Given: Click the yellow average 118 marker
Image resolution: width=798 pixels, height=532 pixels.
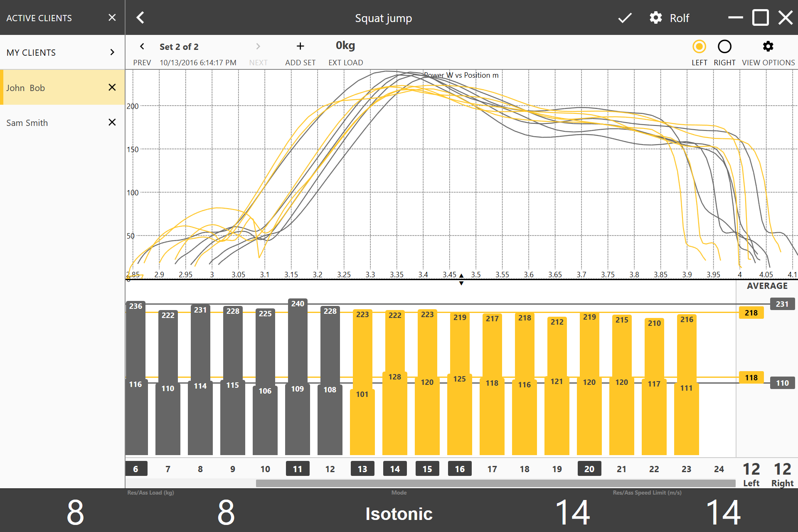Looking at the screenshot, I should coord(751,377).
